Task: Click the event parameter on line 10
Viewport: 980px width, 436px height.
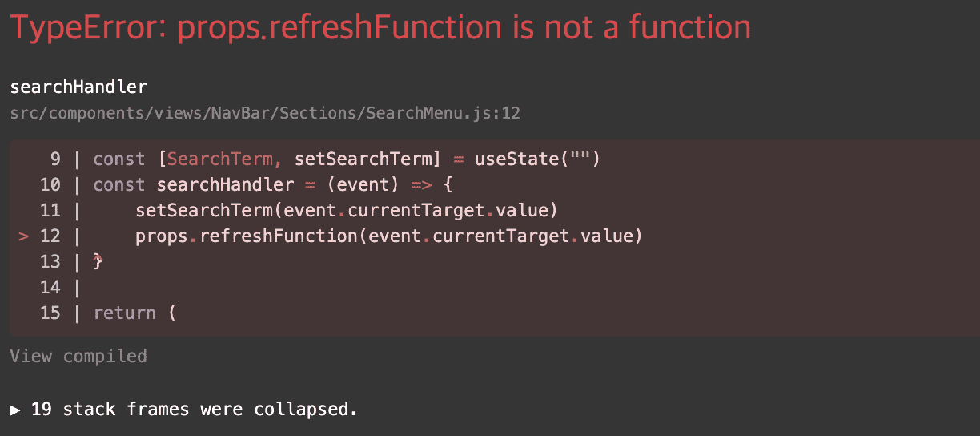Action: click(363, 185)
